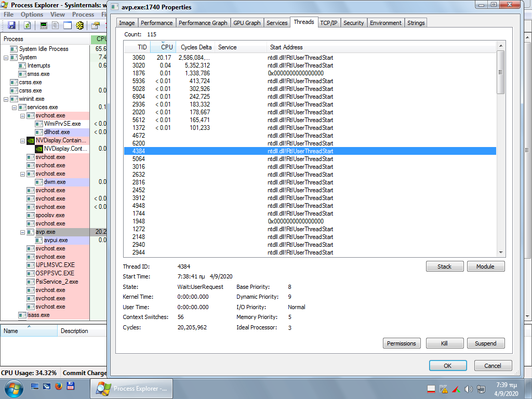The width and height of the screenshot is (532, 399).
Task: Click the Process Explorer taskbar button
Action: [131, 389]
